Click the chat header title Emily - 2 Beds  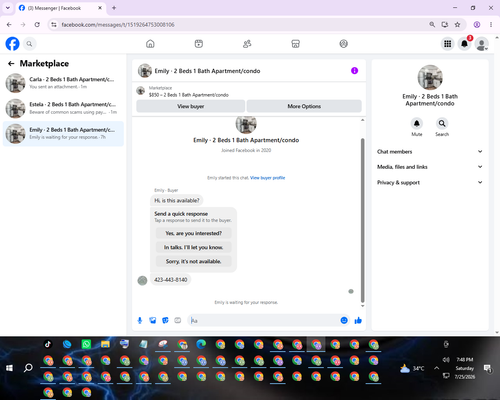(x=207, y=71)
